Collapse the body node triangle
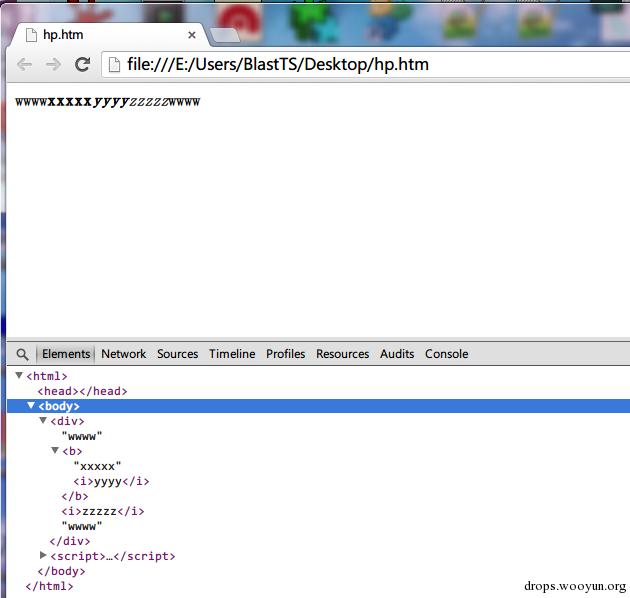The width and height of the screenshot is (630, 598). tap(31, 406)
